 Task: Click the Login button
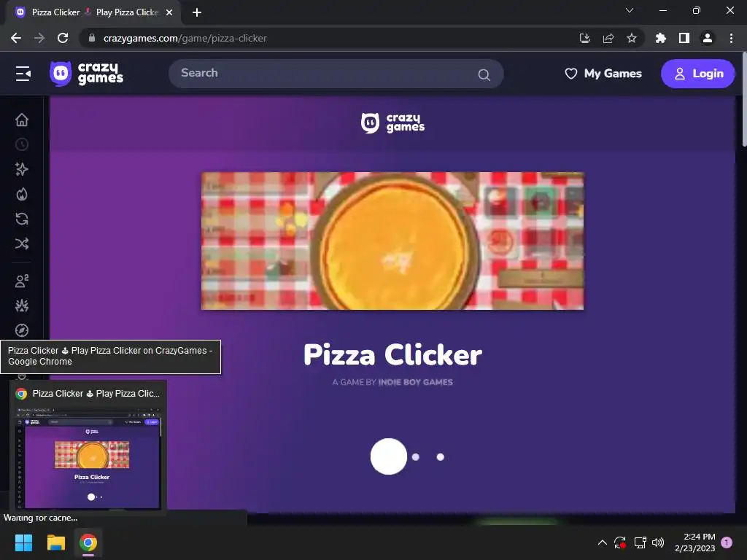coord(698,74)
